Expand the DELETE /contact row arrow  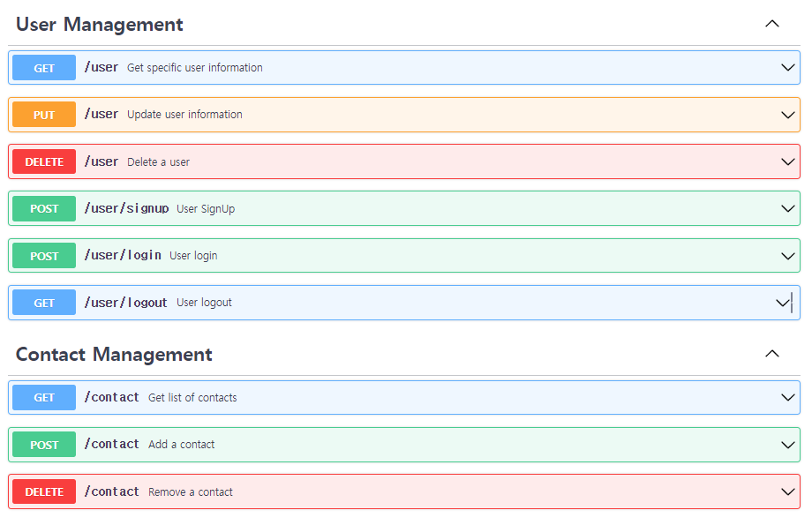coord(787,491)
